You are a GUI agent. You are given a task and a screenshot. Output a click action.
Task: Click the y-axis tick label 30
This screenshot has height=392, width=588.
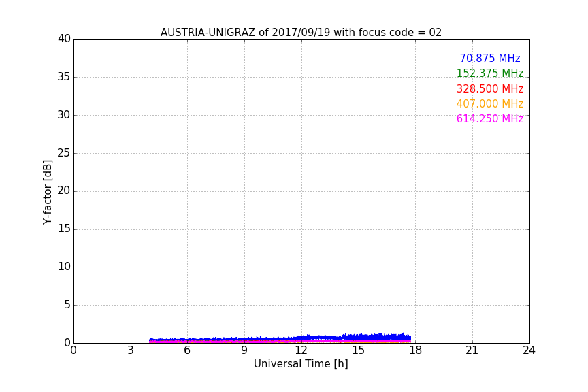(64, 115)
